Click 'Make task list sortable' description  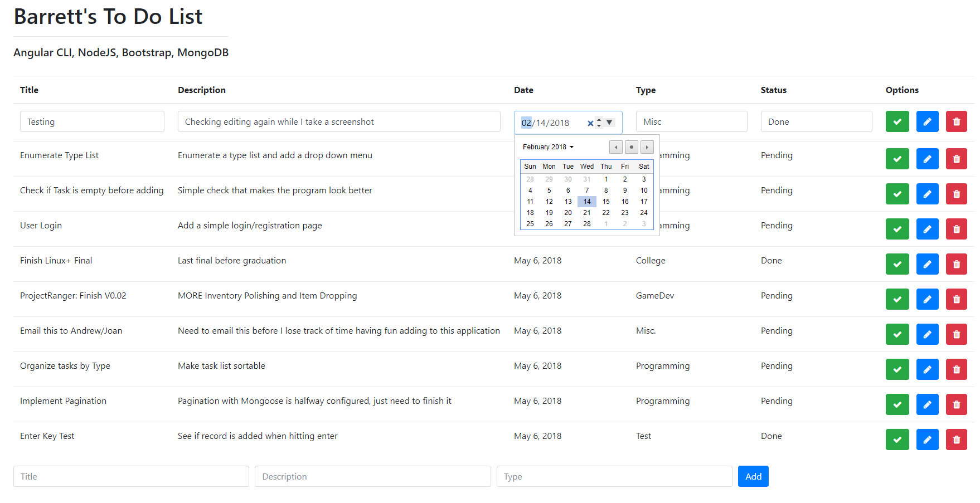(x=221, y=366)
